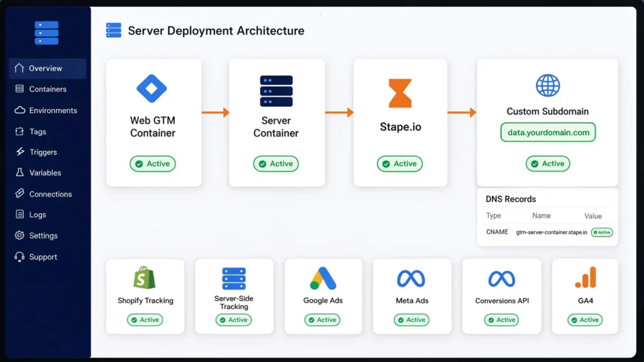This screenshot has height=362, width=644.
Task: Click the Triggers lightning icon
Action: [x=19, y=152]
